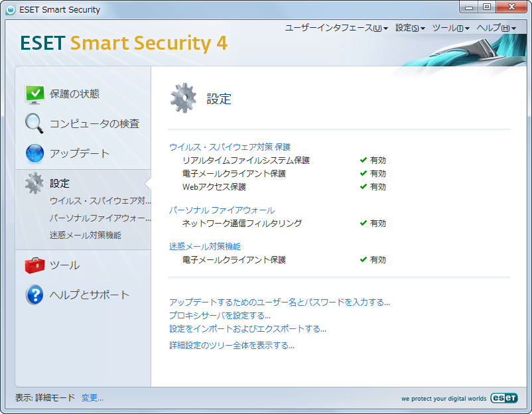
Task: Maximize the ESET Smart Security window
Action: (x=487, y=7)
